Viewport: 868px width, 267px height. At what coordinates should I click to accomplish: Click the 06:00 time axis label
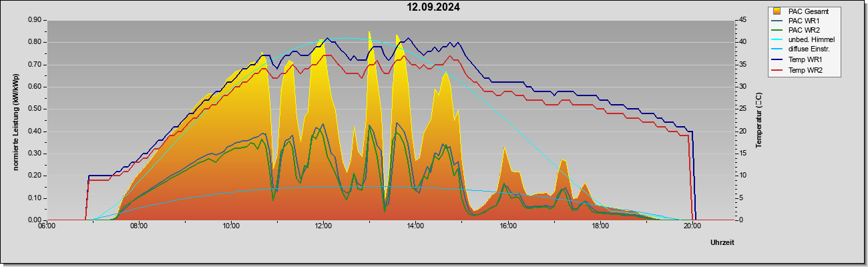46,226
